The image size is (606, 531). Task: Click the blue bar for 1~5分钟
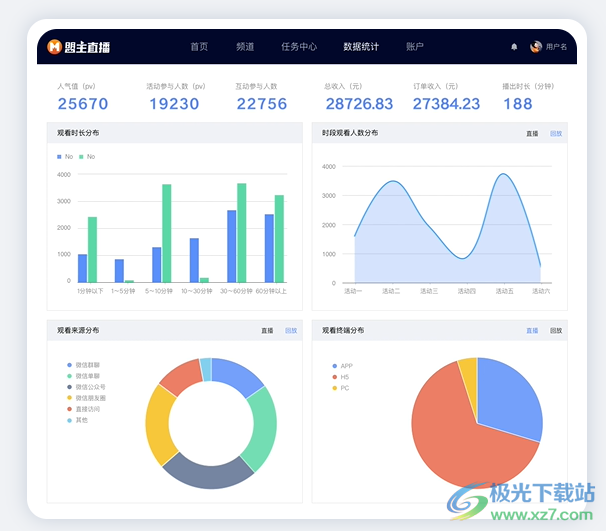pos(119,271)
